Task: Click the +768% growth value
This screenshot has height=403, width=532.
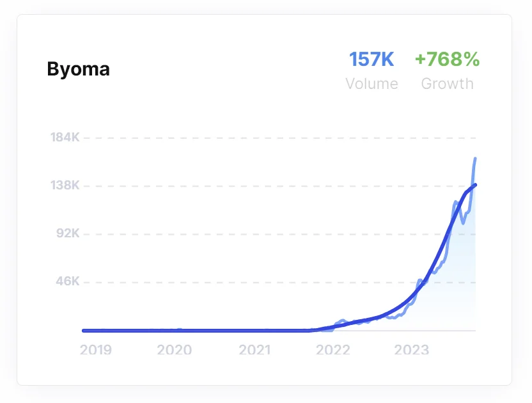Action: (447, 59)
